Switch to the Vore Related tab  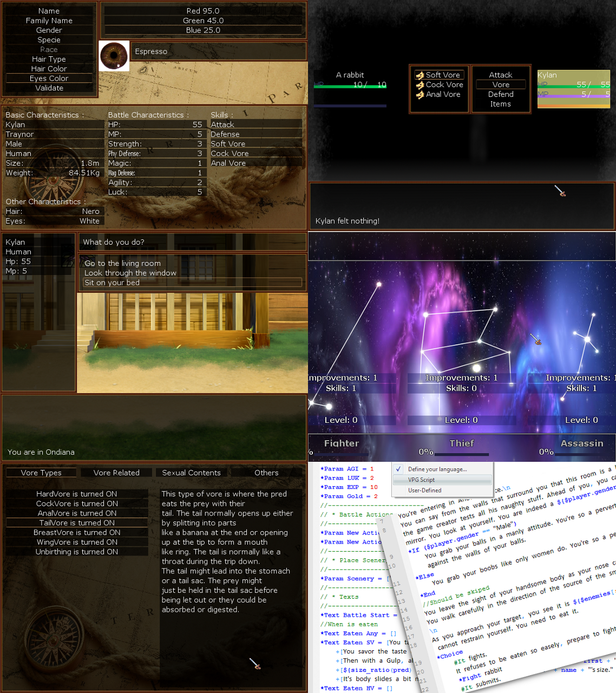point(116,473)
